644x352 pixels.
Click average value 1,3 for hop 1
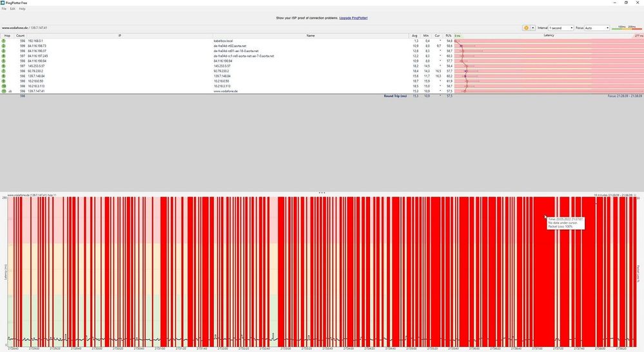pyautogui.click(x=416, y=41)
